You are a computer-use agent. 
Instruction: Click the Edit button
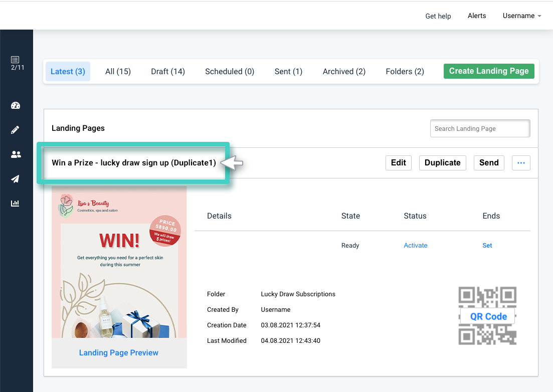(x=399, y=163)
